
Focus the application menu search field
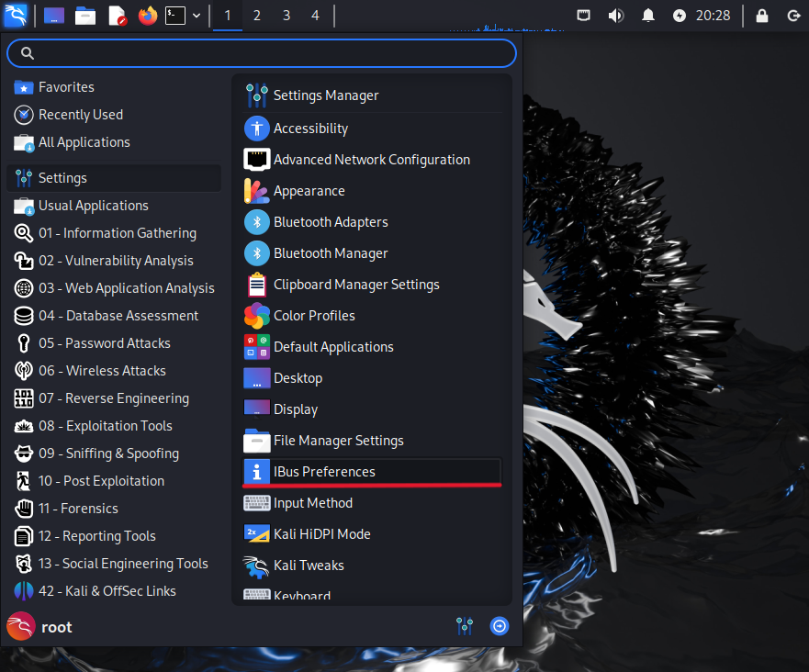pos(262,53)
